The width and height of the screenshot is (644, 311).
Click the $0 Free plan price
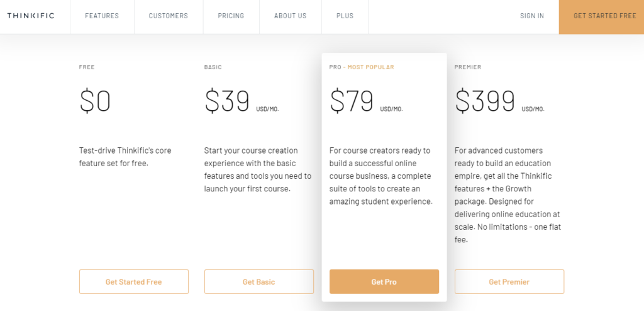(96, 101)
